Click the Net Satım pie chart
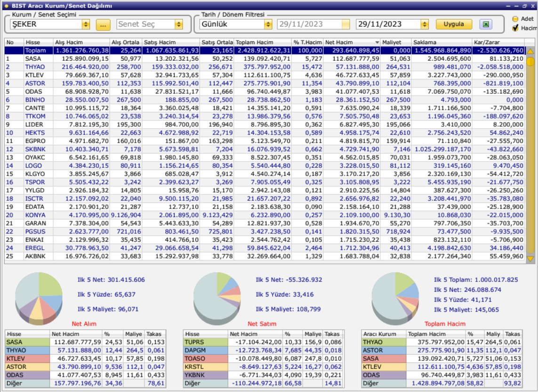Image resolution: width=538 pixels, height=392 pixels. 217,298
